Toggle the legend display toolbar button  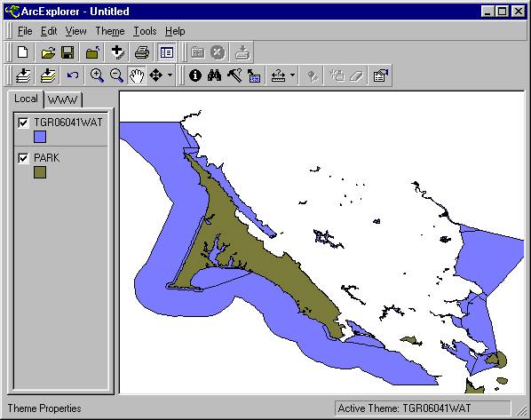[x=167, y=52]
